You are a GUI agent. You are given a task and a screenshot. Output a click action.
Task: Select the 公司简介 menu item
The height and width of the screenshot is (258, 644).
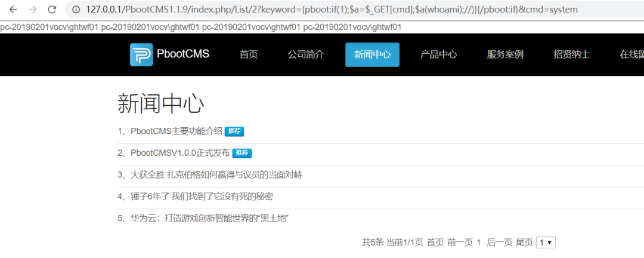click(x=306, y=54)
